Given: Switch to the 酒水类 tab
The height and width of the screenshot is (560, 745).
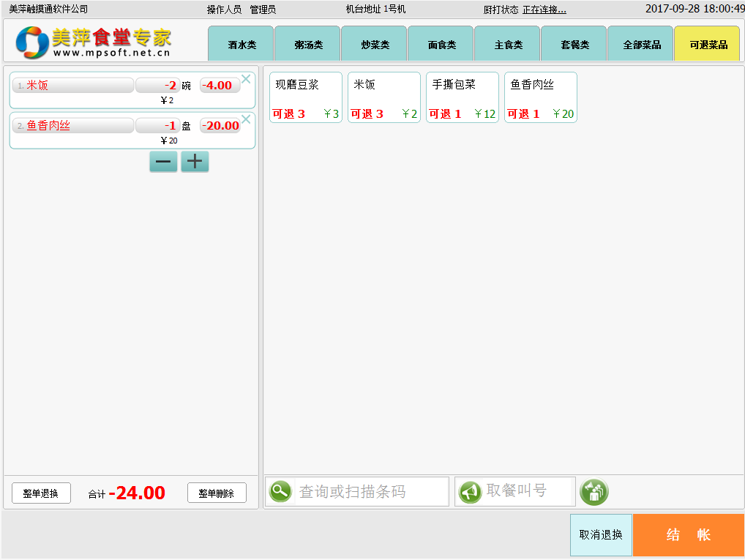Looking at the screenshot, I should (x=242, y=45).
